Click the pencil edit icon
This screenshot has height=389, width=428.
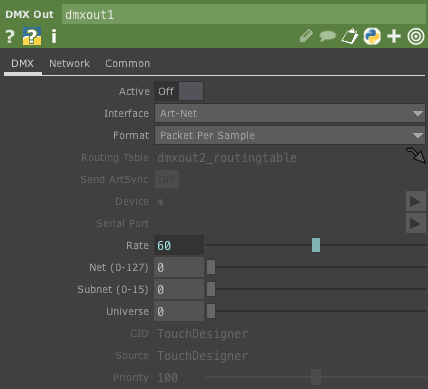point(306,36)
